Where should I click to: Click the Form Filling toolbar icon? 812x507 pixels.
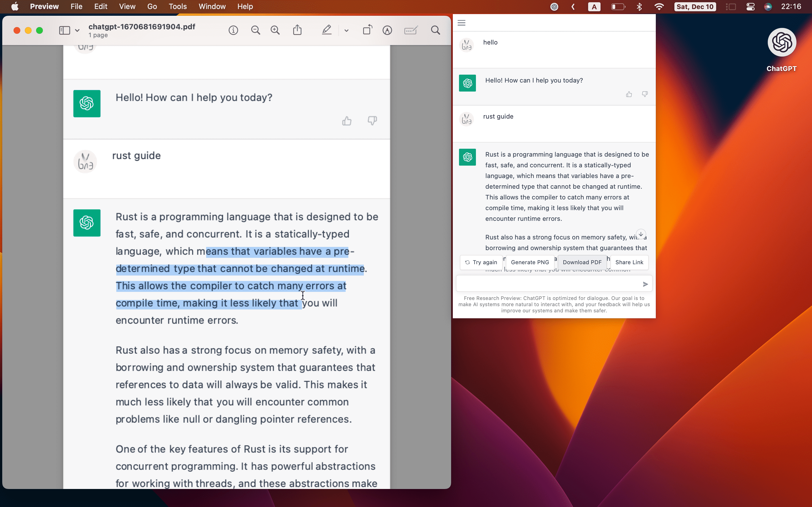(411, 30)
